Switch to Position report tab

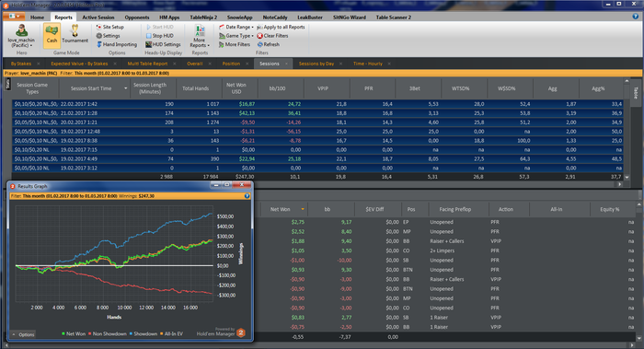(x=231, y=64)
